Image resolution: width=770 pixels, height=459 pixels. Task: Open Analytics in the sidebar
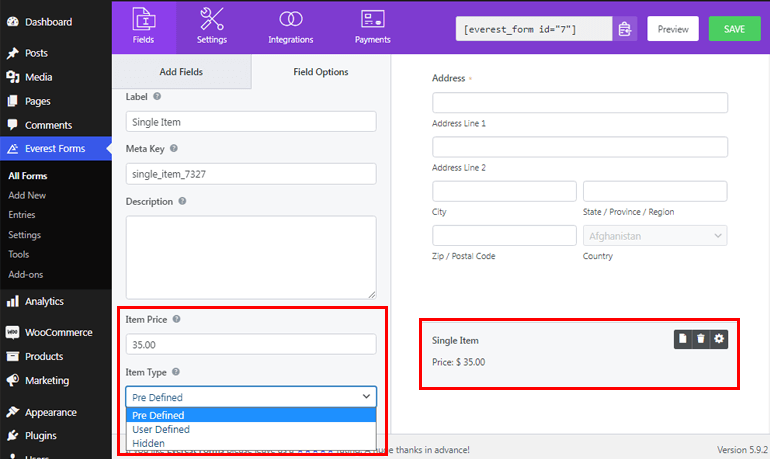[x=44, y=301]
